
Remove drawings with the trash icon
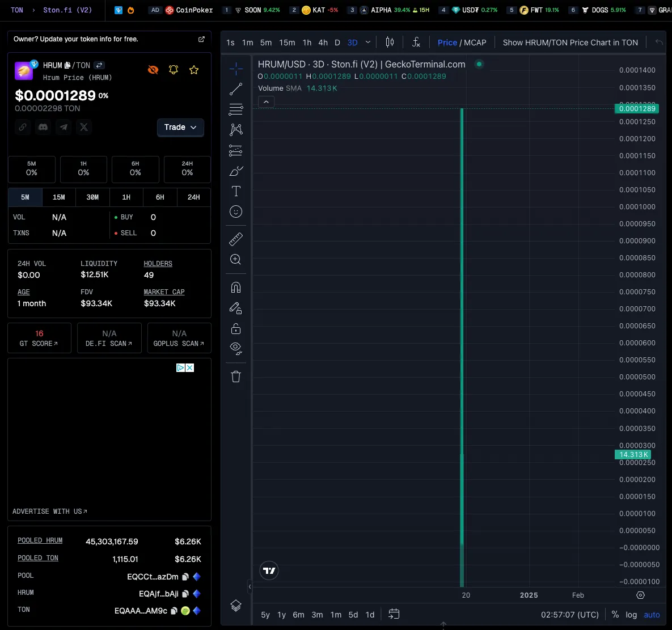[236, 377]
